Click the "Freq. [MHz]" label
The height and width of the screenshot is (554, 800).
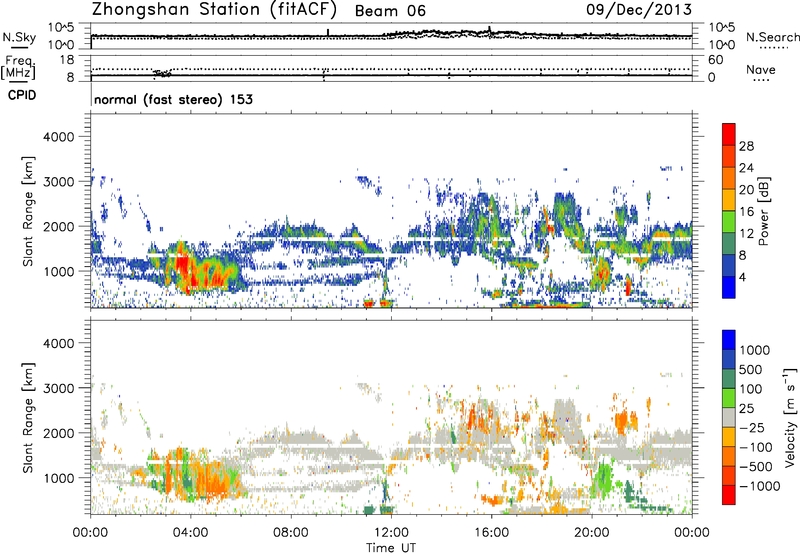[18, 68]
